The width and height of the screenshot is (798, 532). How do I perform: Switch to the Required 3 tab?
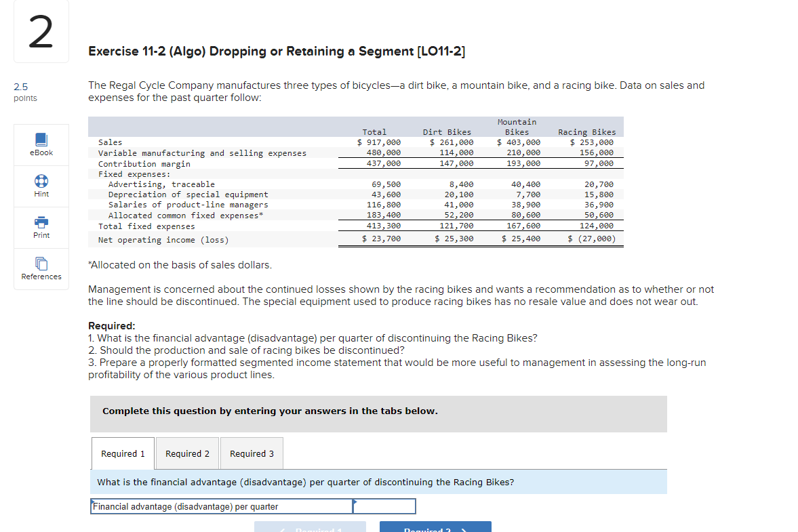coord(252,453)
